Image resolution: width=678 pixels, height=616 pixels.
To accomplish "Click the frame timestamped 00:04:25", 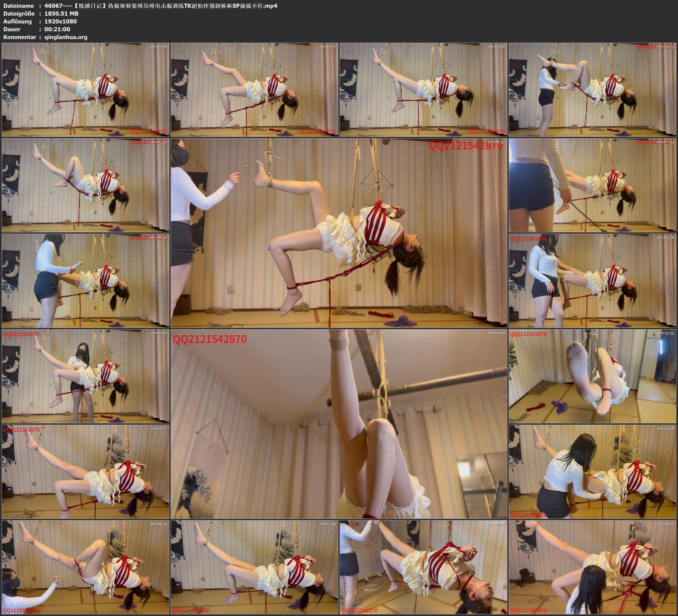I will 592,90.
